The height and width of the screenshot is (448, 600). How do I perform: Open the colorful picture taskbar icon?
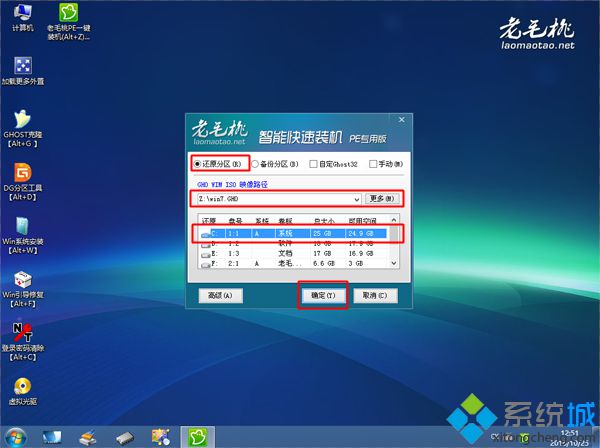161,437
